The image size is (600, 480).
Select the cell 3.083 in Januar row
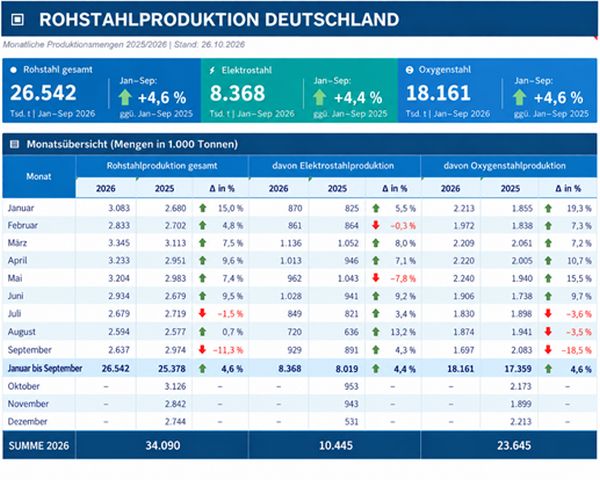(119, 208)
